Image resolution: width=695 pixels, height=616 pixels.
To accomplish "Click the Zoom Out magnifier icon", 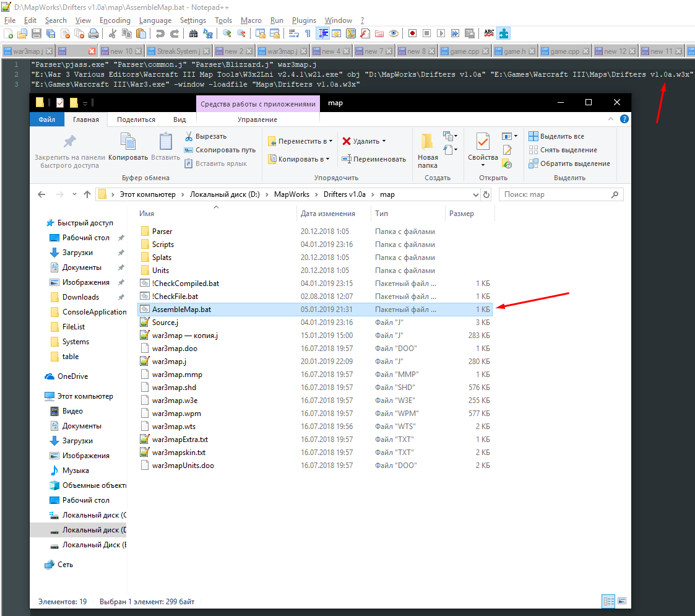I will [241, 33].
